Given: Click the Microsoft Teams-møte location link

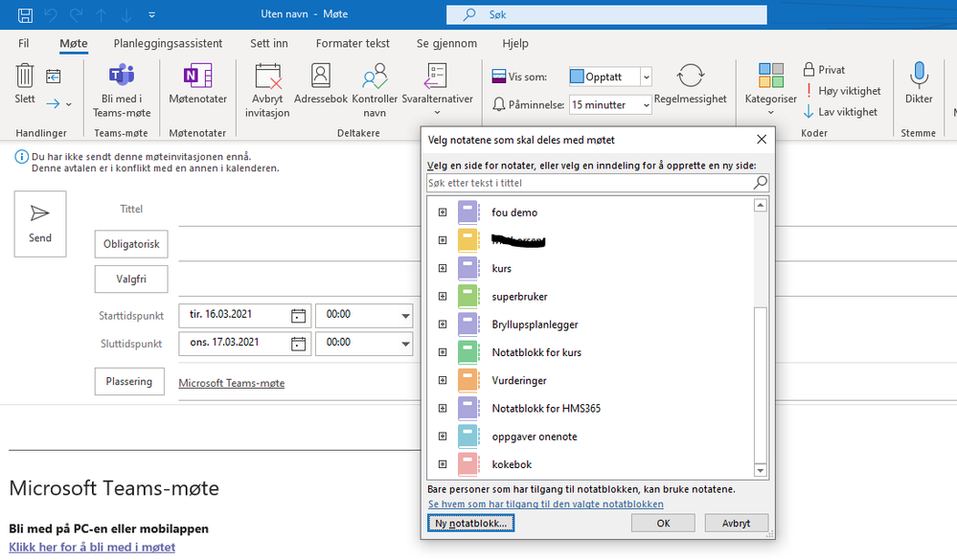Looking at the screenshot, I should point(231,383).
